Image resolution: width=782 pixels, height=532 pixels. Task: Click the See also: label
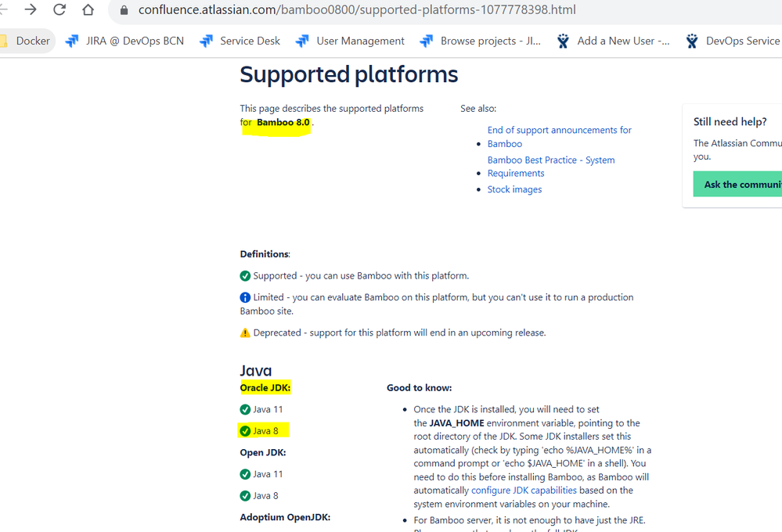click(477, 108)
